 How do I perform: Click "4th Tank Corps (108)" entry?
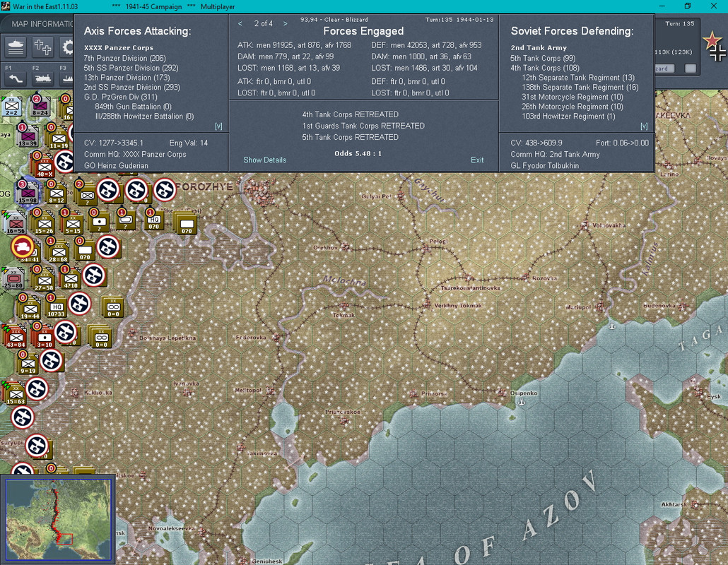point(545,68)
